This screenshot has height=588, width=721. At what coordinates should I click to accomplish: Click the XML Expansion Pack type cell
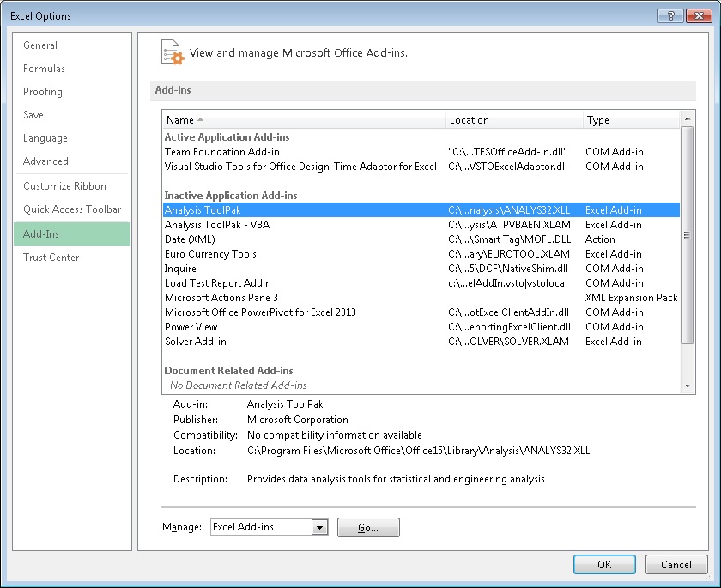[x=632, y=298]
